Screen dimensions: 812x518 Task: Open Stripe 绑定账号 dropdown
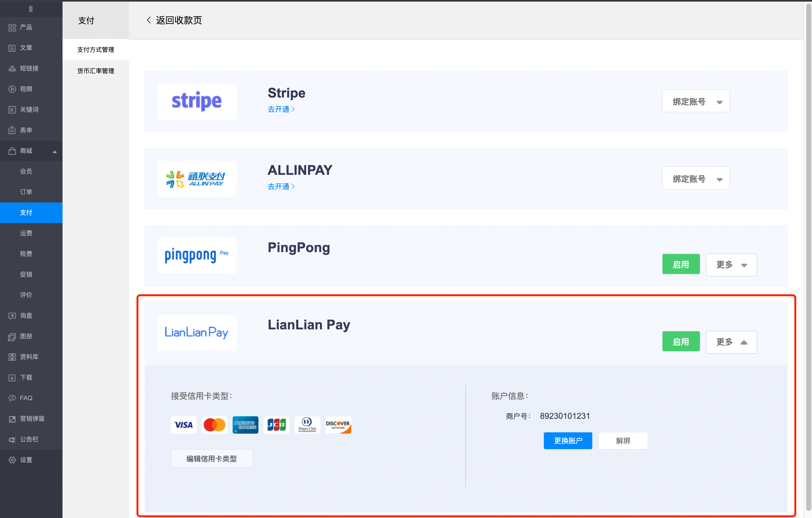tap(695, 101)
